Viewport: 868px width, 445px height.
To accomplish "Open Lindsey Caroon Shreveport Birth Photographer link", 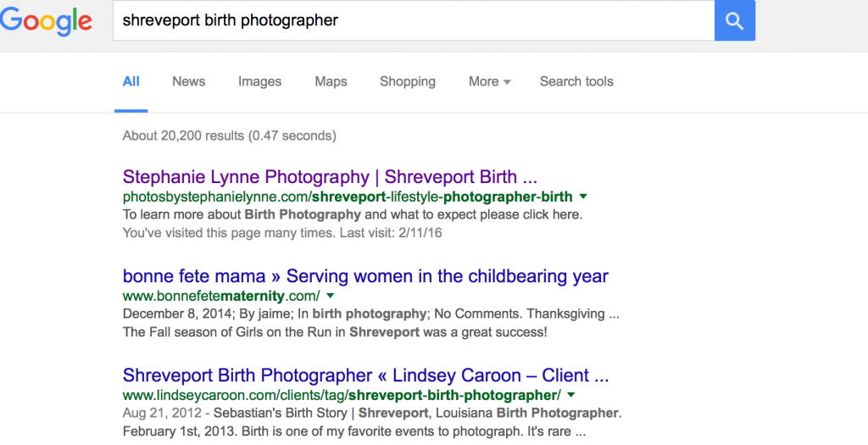I will 365,375.
